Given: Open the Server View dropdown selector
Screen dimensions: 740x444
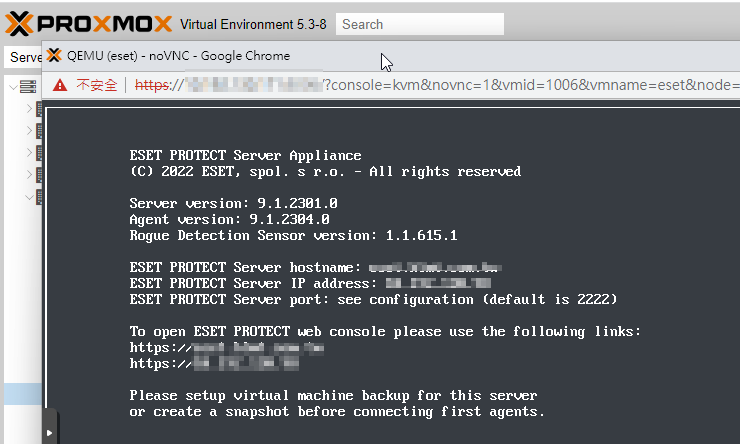Looking at the screenshot, I should point(24,57).
